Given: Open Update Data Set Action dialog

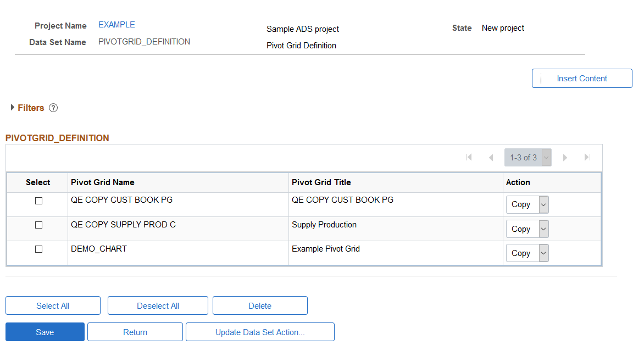Looking at the screenshot, I should (260, 332).
